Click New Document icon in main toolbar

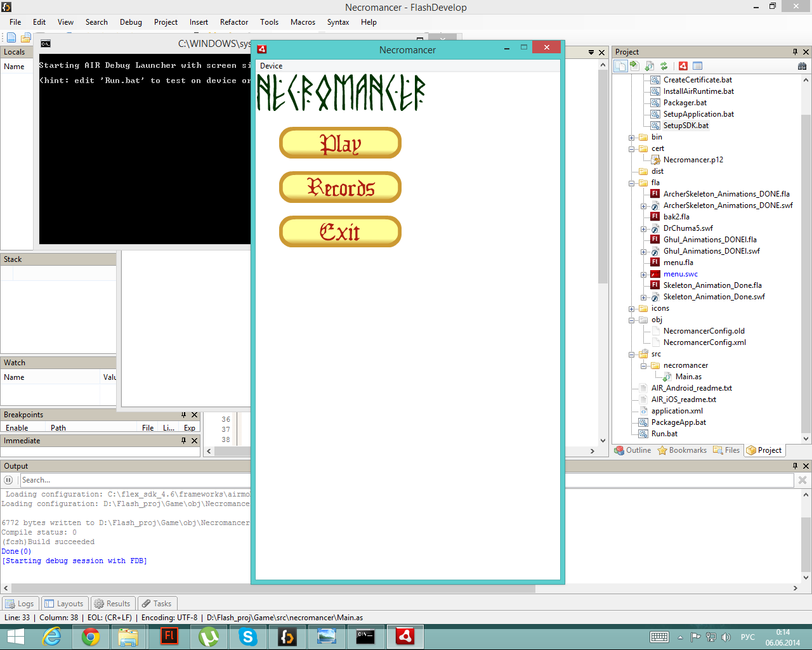11,37
